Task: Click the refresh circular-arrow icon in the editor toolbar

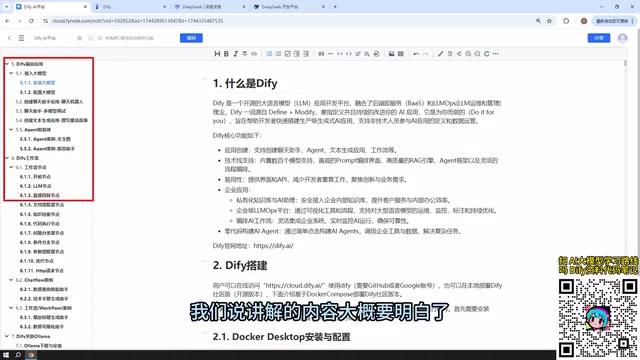Action: tap(487, 54)
